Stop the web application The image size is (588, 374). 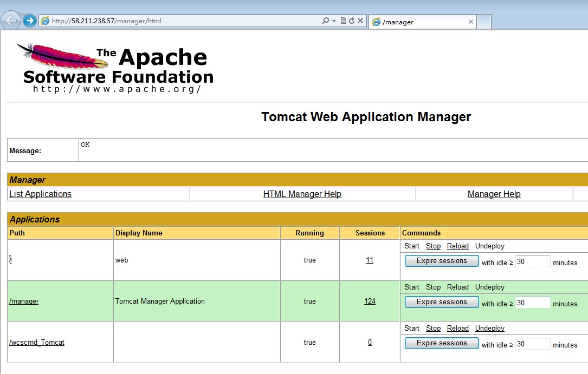tap(433, 246)
